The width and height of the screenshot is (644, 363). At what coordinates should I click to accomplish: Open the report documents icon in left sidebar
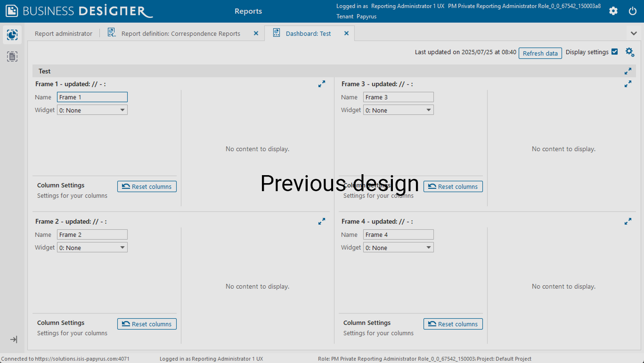click(x=12, y=56)
